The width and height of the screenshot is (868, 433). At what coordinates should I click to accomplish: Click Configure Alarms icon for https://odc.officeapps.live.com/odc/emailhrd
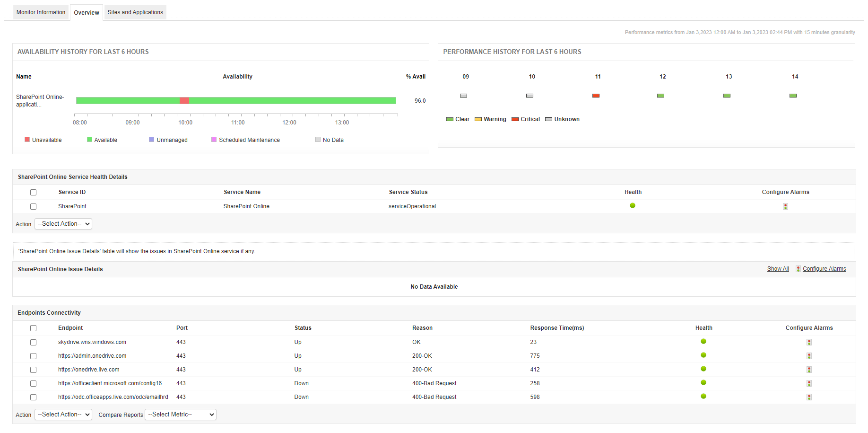coord(808,397)
